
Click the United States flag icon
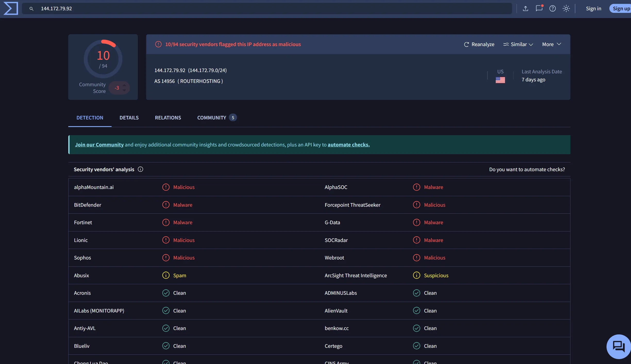coord(500,80)
